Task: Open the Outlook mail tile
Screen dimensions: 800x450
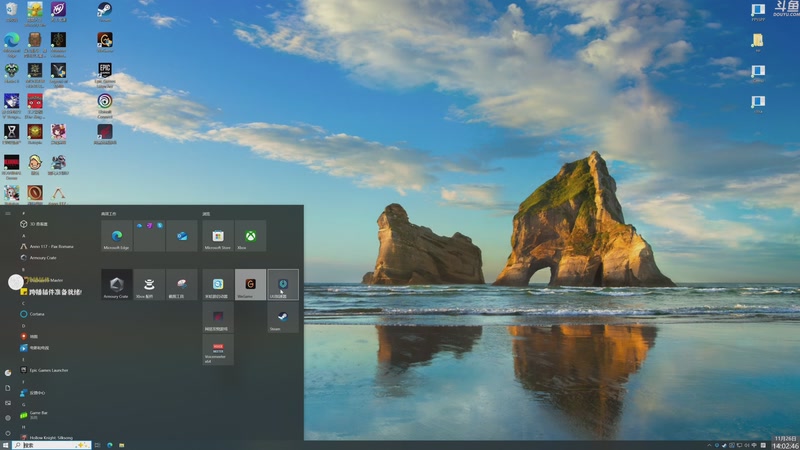Action: pos(182,236)
